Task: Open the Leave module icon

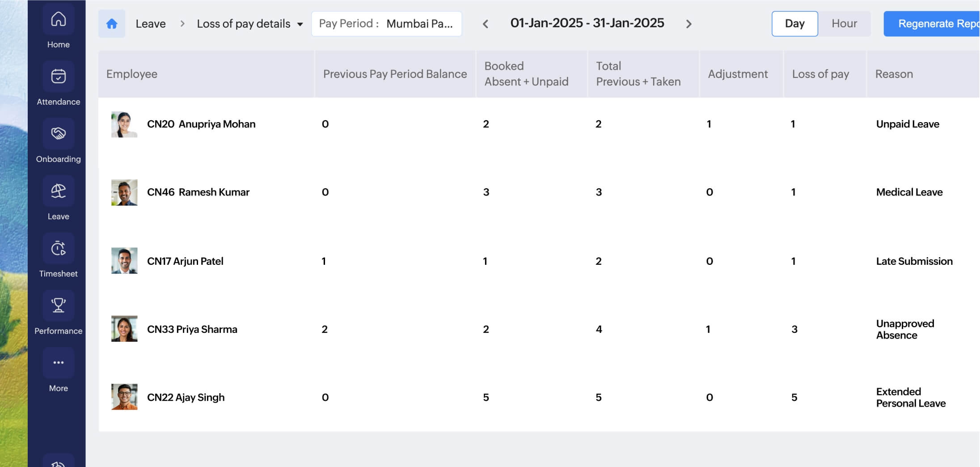Action: pos(58,191)
